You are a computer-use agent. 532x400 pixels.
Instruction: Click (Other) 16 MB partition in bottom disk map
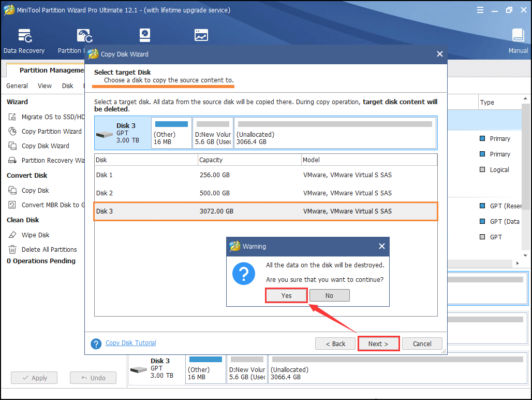click(x=205, y=369)
